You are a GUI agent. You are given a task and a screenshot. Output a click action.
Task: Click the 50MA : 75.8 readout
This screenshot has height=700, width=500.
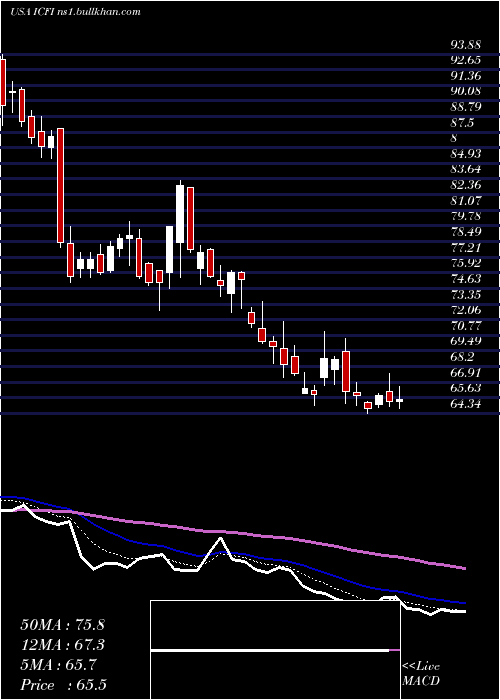click(62, 625)
